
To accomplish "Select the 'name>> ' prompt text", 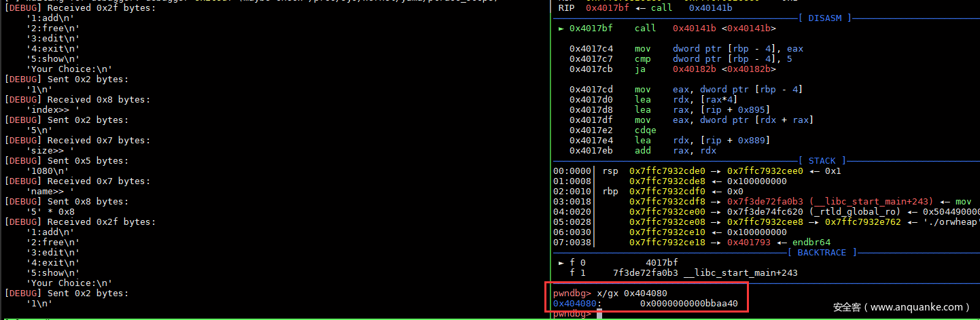I will tap(50, 191).
